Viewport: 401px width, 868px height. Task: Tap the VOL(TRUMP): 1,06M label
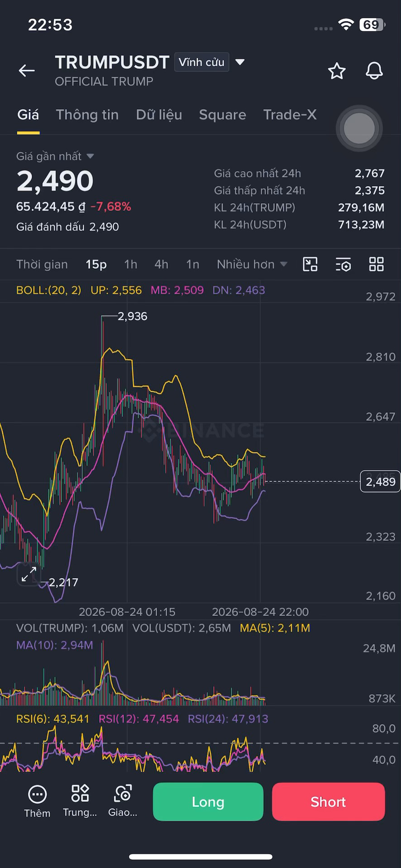[70, 628]
